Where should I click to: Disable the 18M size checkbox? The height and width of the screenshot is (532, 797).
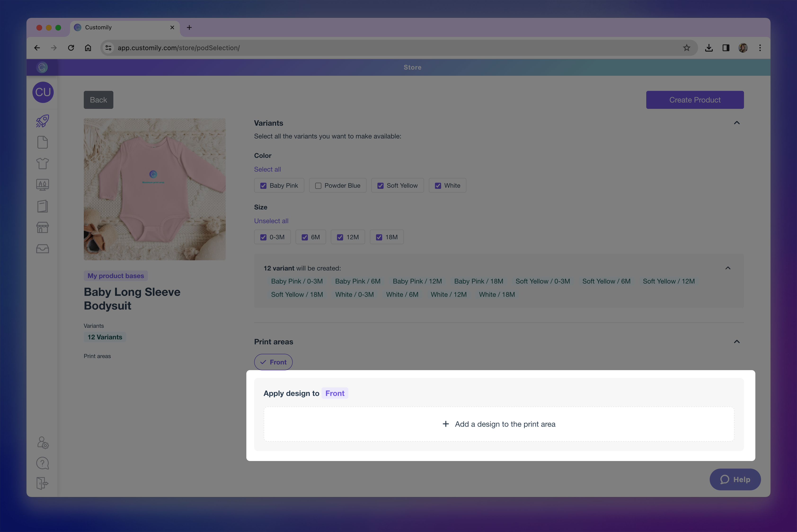coord(379,237)
